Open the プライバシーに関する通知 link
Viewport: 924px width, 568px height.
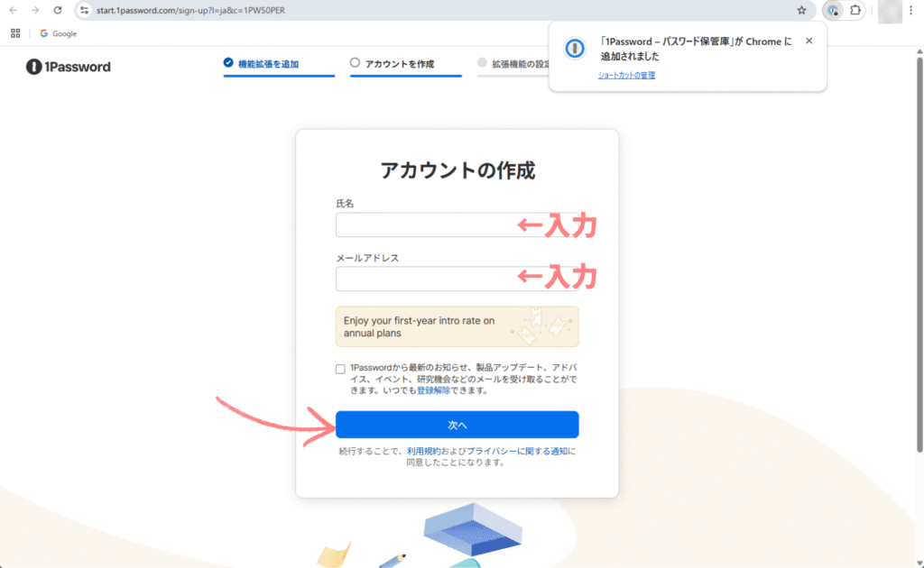(517, 451)
